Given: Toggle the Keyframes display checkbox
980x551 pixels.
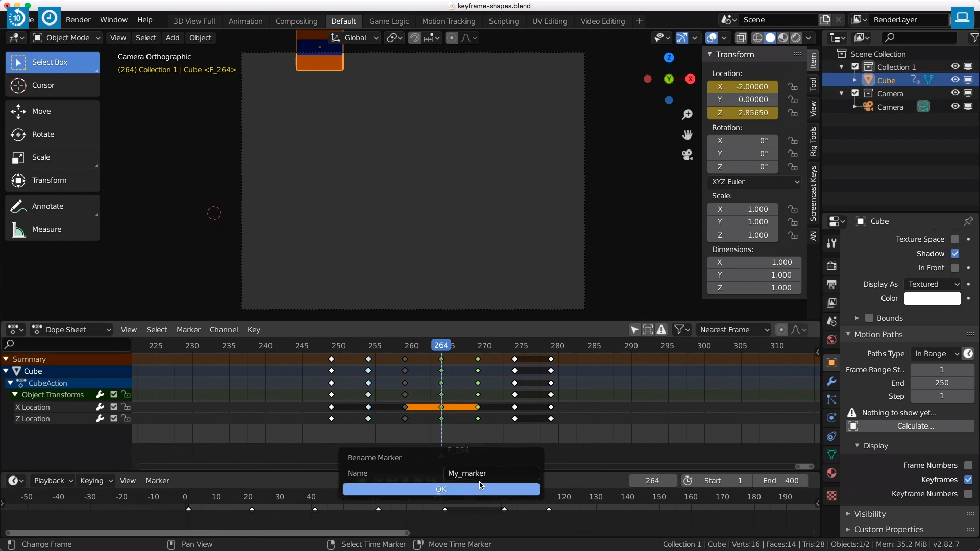Looking at the screenshot, I should 968,480.
